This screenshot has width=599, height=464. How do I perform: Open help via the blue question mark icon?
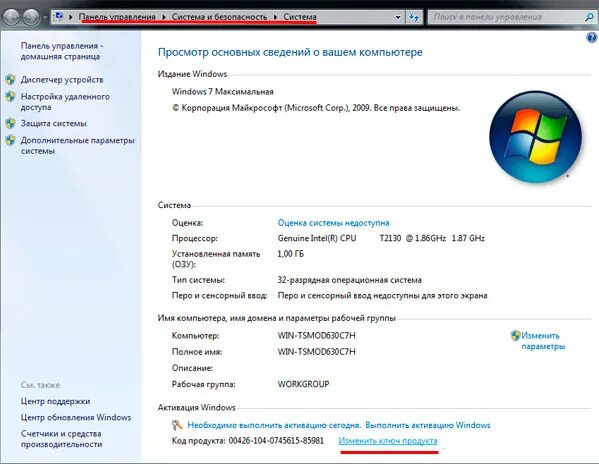pos(591,37)
